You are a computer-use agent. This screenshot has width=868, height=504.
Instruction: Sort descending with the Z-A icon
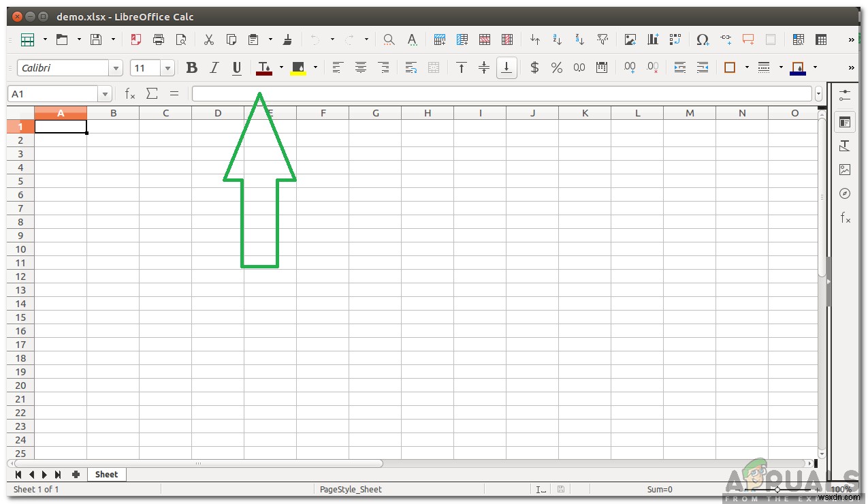[x=580, y=40]
